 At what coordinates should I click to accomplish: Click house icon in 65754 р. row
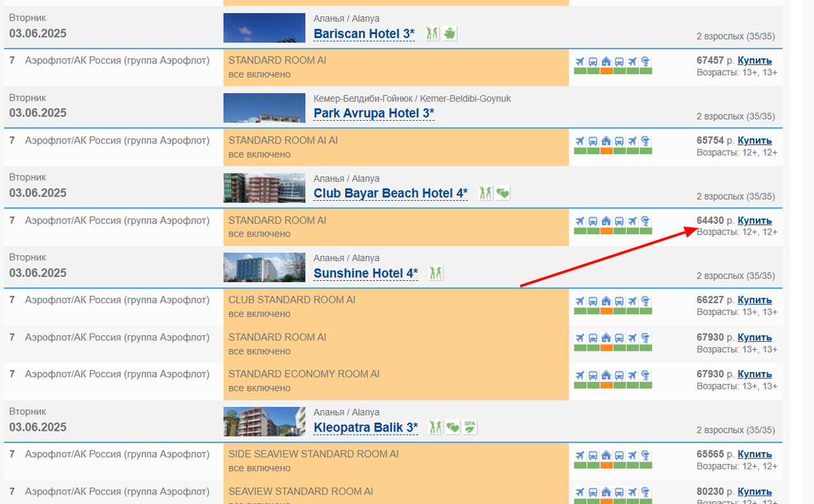tap(606, 142)
